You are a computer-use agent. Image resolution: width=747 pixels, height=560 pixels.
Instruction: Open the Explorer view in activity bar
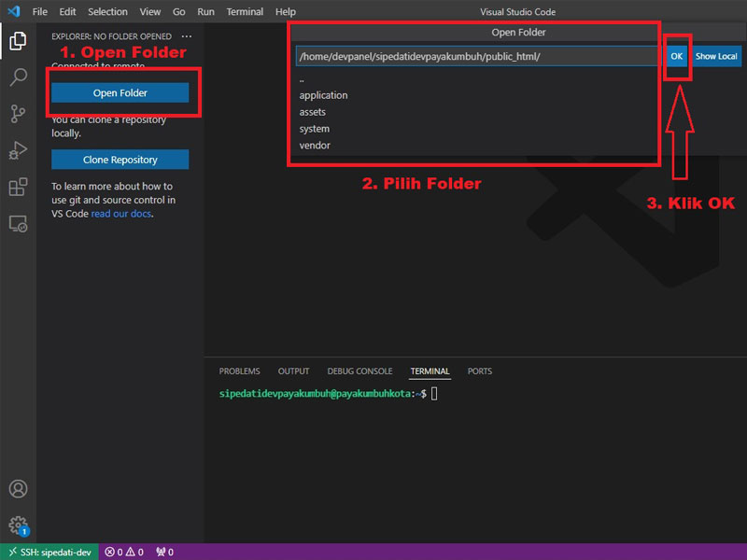pos(18,41)
